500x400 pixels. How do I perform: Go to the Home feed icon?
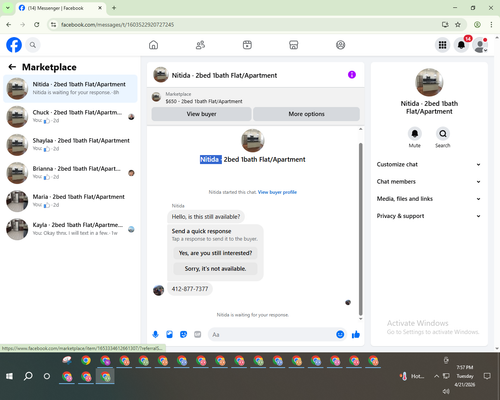click(153, 45)
